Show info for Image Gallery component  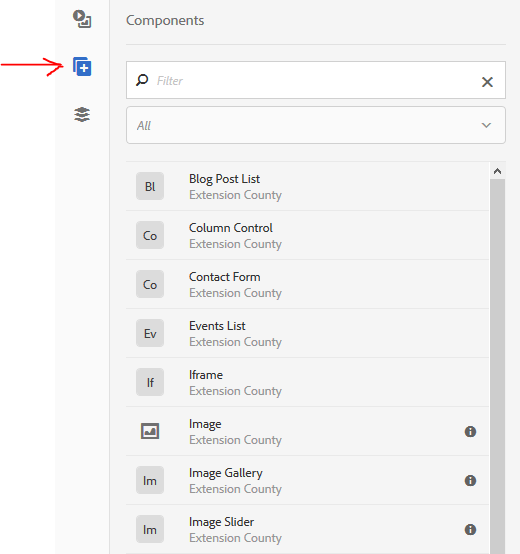470,481
